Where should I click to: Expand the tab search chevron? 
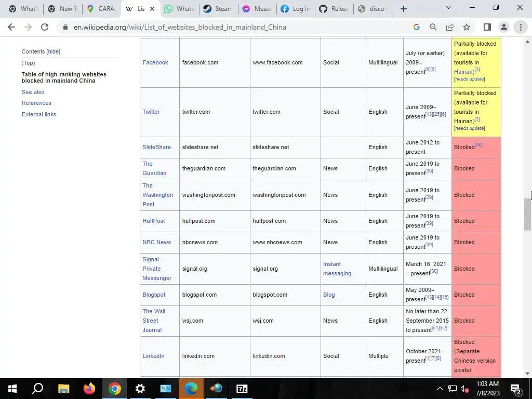pos(448,7)
